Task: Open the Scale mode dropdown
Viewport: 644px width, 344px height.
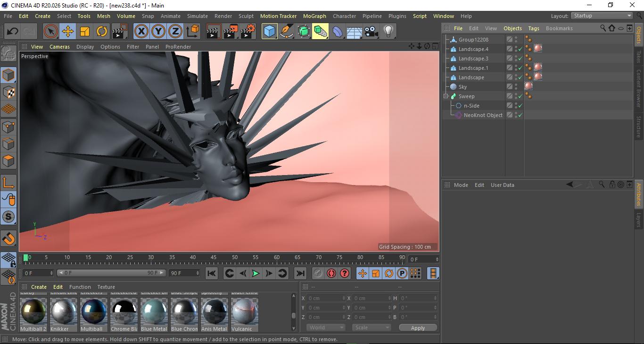Action: 372,327
